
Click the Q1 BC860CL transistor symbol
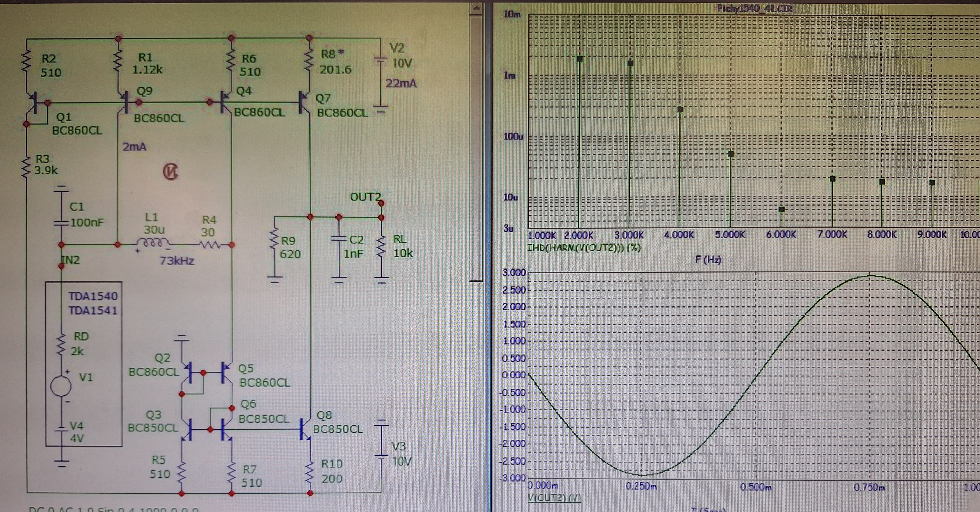(x=35, y=103)
